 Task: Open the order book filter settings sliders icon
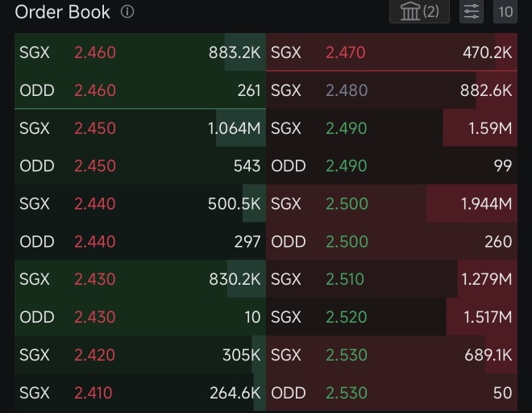click(x=472, y=11)
